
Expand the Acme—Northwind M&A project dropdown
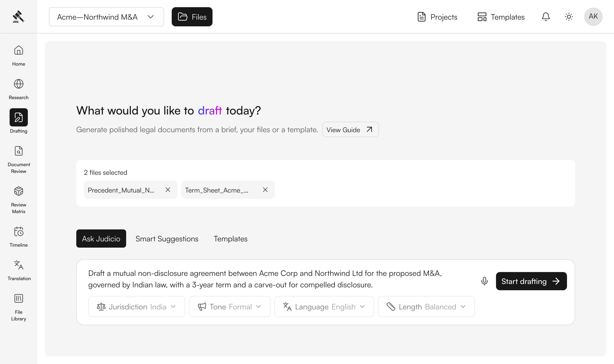tap(106, 17)
